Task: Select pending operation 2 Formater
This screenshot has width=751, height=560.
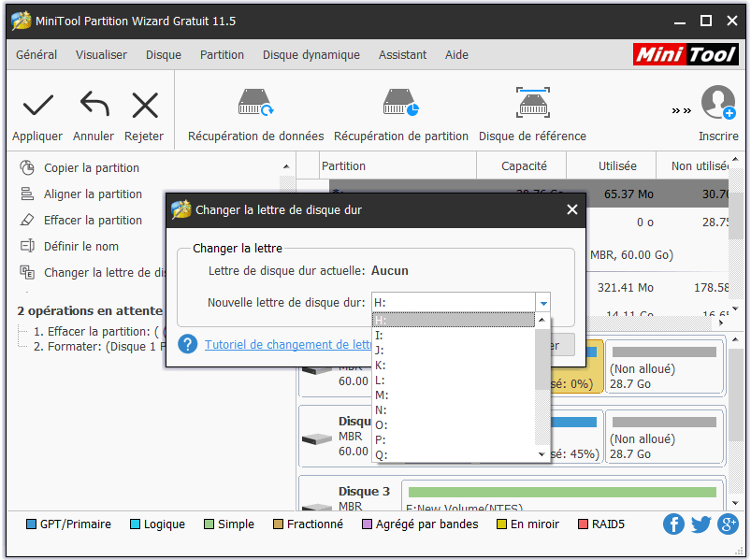Action: coord(100,347)
